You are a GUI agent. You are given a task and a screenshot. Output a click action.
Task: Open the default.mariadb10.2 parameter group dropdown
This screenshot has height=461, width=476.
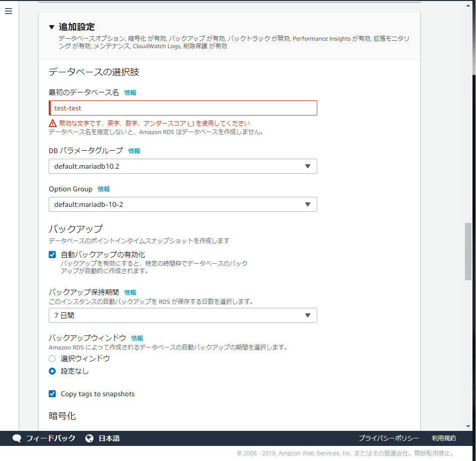click(183, 166)
